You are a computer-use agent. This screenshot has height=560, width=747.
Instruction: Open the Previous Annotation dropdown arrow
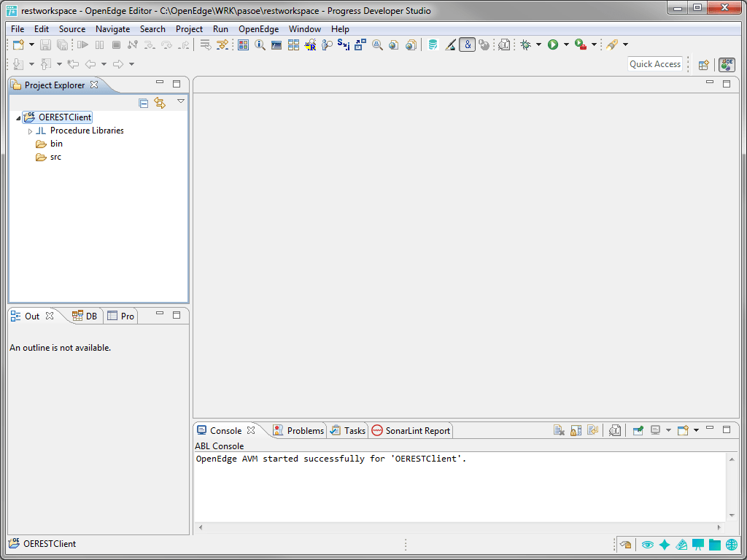pos(59,64)
